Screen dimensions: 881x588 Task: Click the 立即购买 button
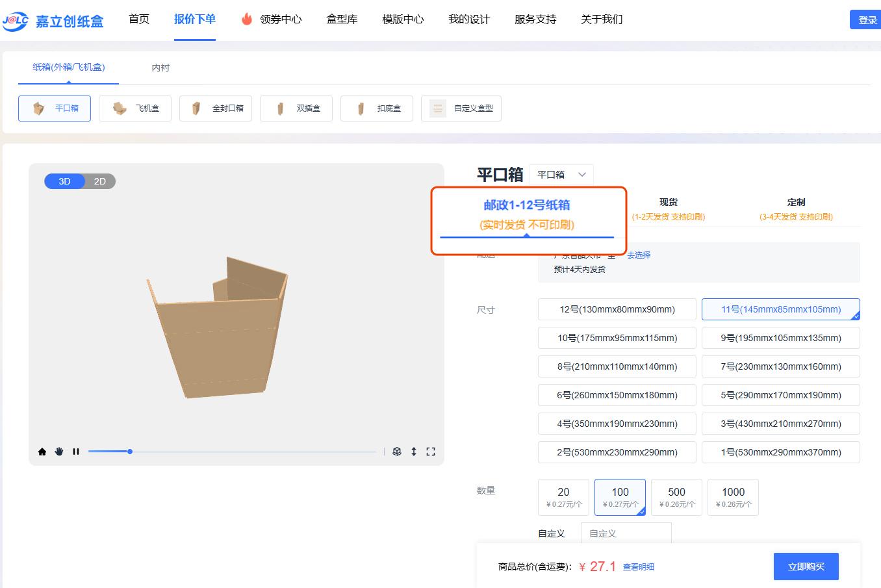point(806,567)
